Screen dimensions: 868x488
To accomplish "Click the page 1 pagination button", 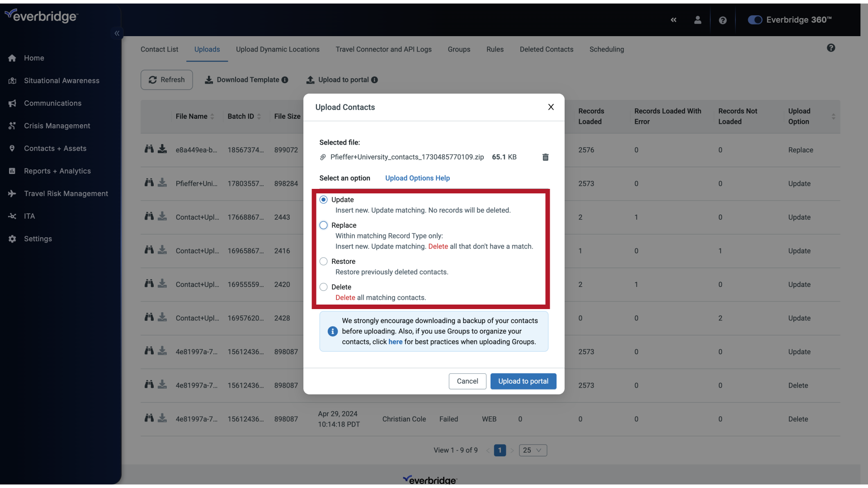I will tap(500, 450).
